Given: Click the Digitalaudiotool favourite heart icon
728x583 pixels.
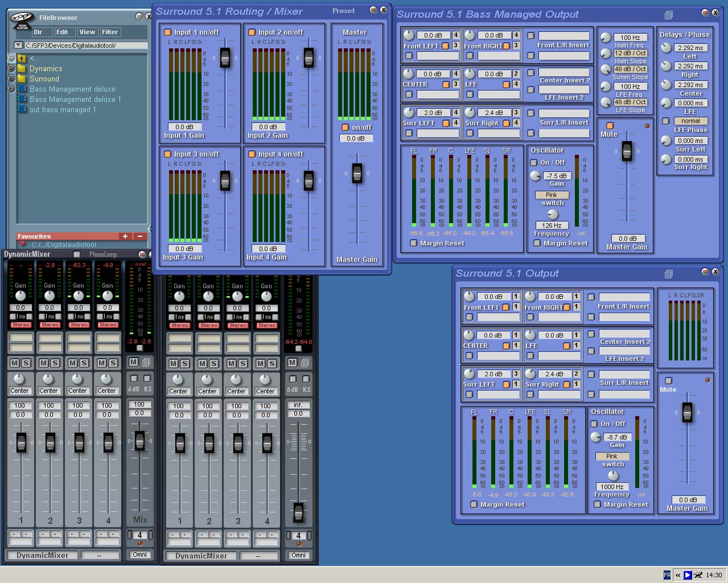Looking at the screenshot, I should point(22,244).
